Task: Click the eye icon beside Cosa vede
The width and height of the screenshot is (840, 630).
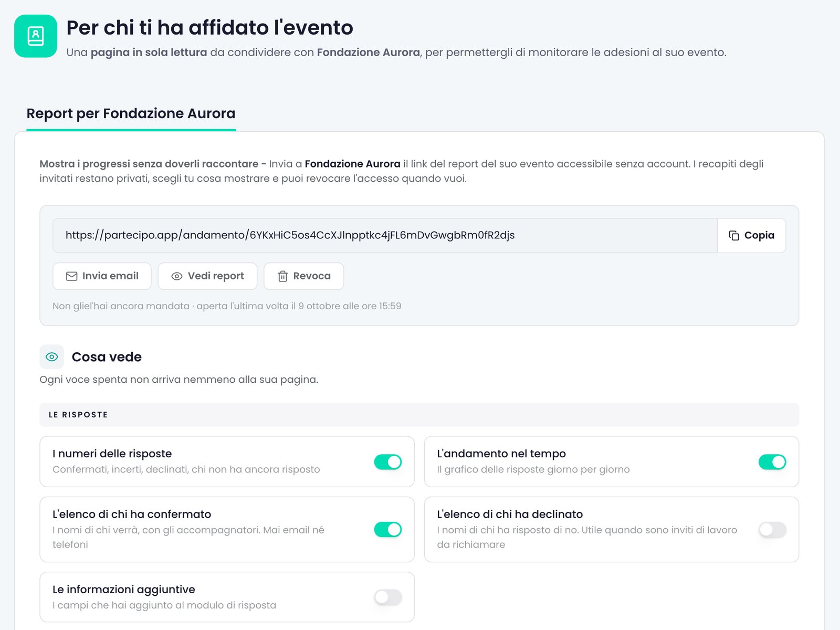Action: 51,357
